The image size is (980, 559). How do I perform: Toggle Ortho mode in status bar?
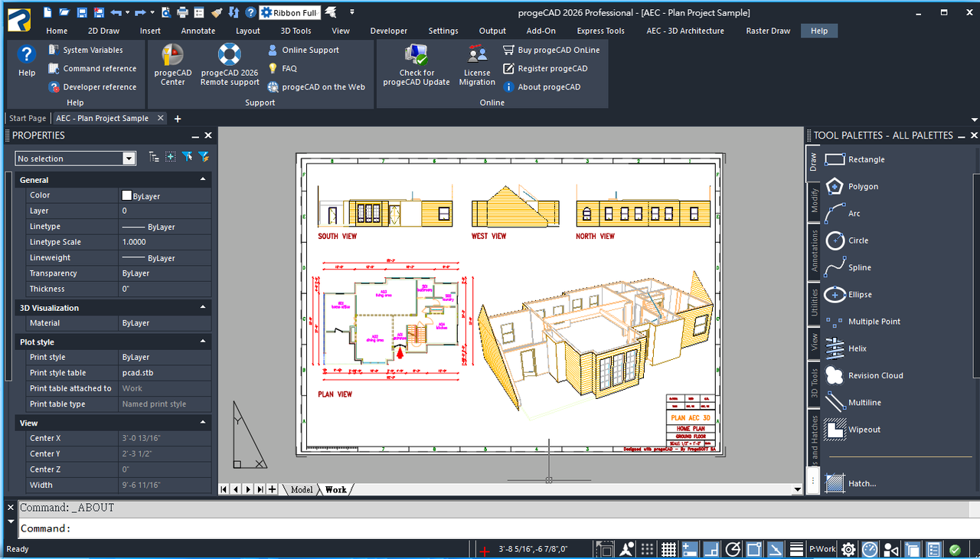tap(711, 549)
